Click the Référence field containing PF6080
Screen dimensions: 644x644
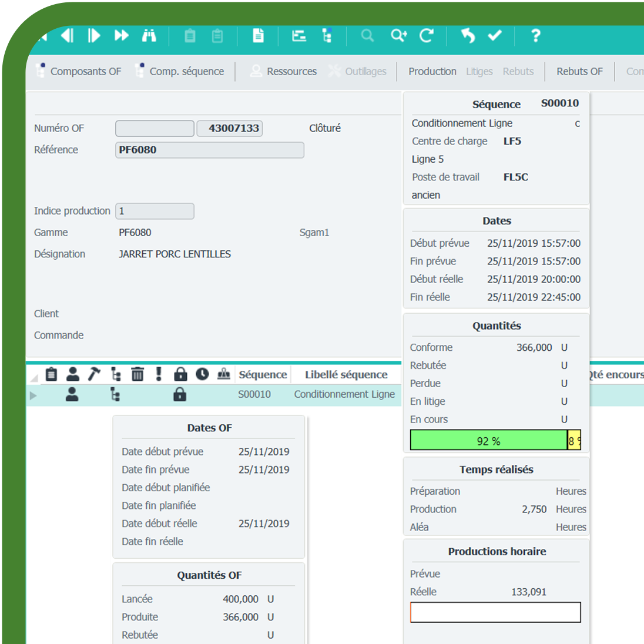[210, 150]
